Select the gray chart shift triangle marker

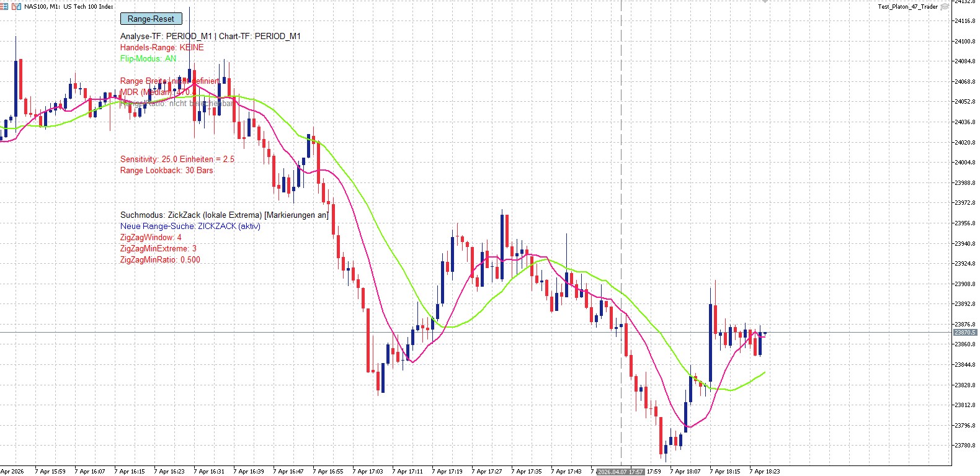point(765,2)
